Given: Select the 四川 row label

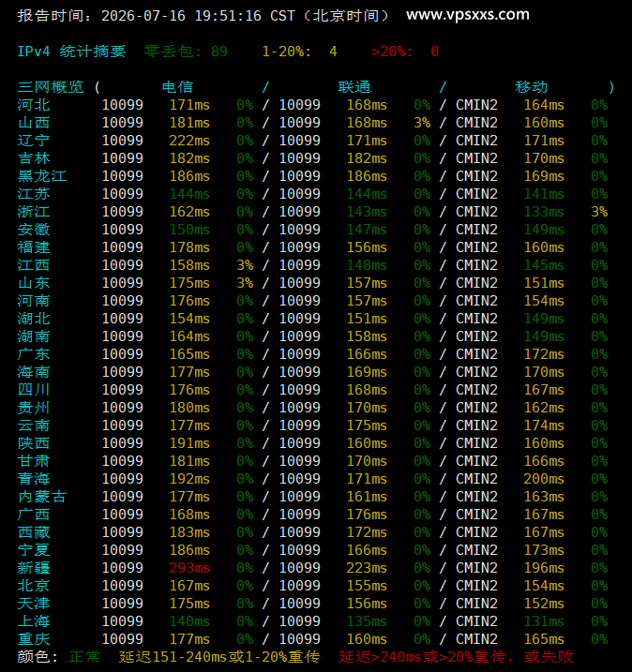Looking at the screenshot, I should click(34, 390).
